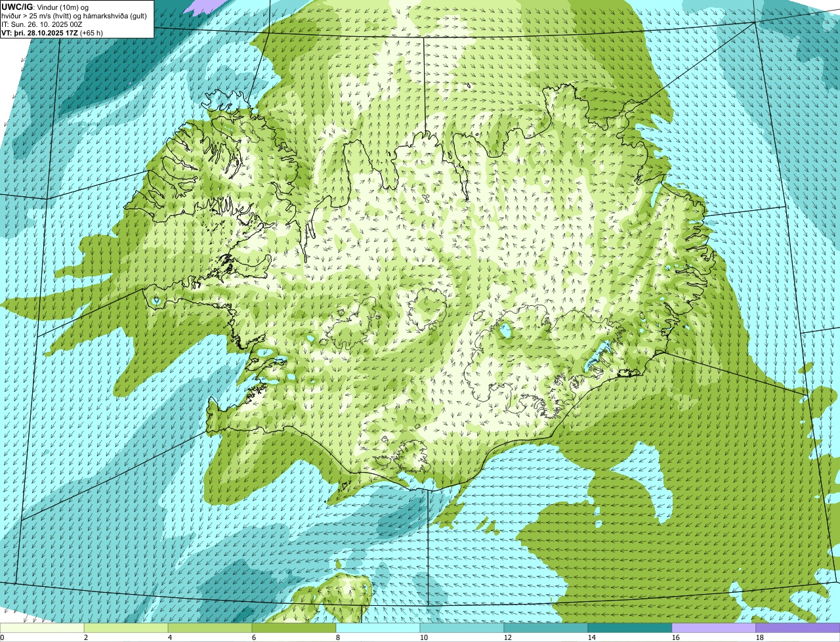Click the legend scale value '10'

pos(424,637)
